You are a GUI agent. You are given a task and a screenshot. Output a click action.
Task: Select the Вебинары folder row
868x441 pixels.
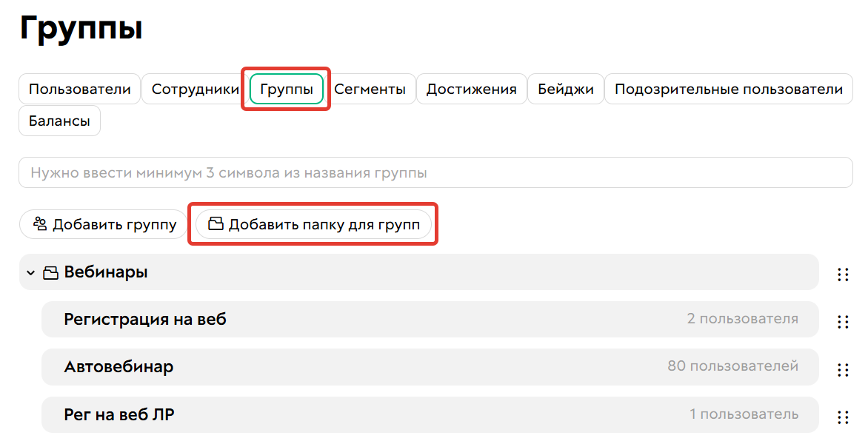click(x=296, y=272)
